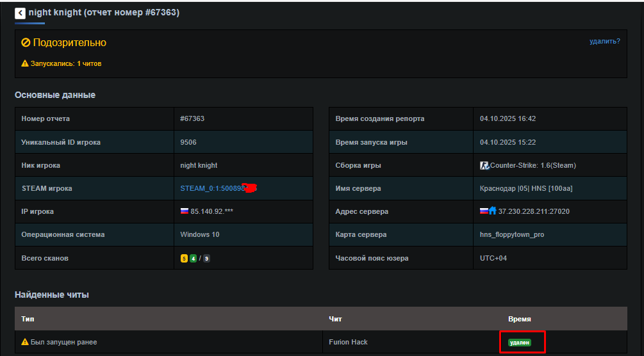
Task: Click the blue house icon in server address
Action: point(493,211)
